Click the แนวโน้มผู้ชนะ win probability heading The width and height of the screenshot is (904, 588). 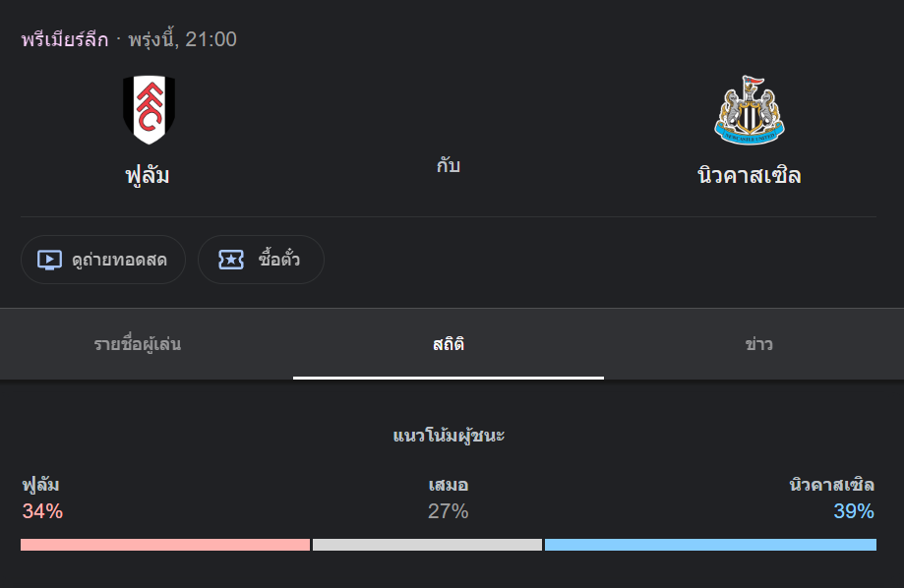449,436
